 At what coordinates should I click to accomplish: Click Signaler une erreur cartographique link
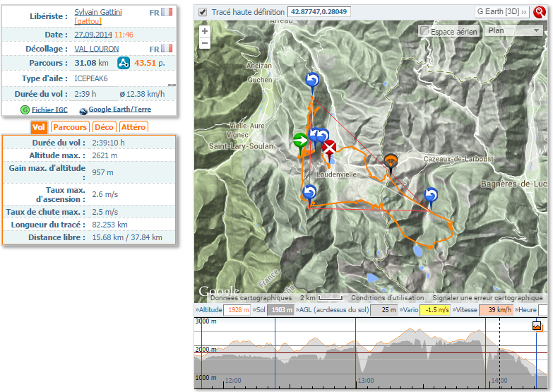[x=487, y=298]
